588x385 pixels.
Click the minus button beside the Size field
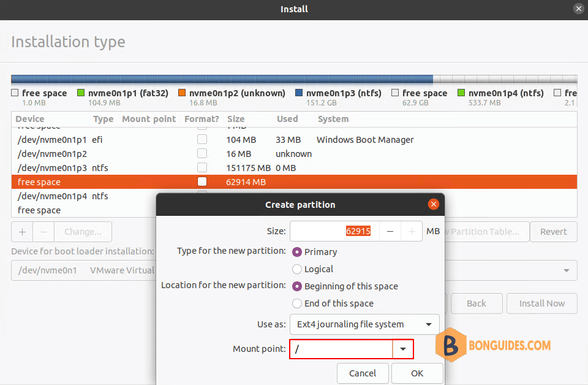tap(390, 232)
